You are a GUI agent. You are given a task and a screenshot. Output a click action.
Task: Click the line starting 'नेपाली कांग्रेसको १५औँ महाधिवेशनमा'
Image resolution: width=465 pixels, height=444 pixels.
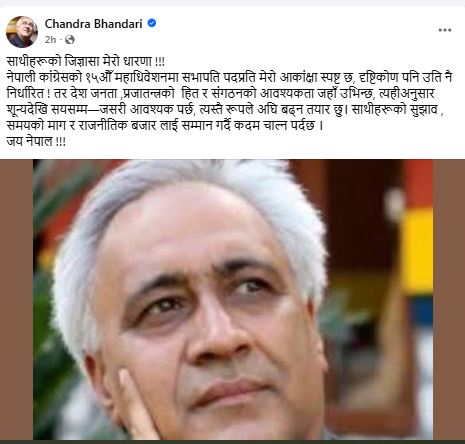[229, 78]
